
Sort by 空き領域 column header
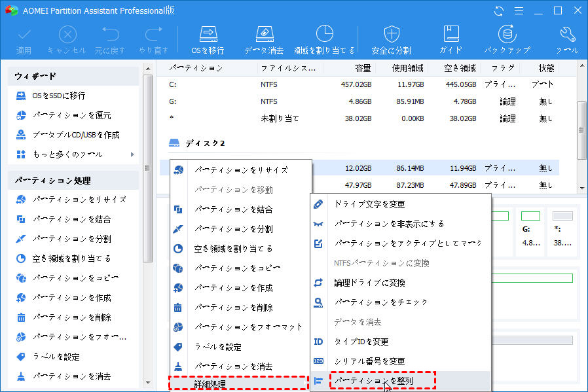[460, 68]
